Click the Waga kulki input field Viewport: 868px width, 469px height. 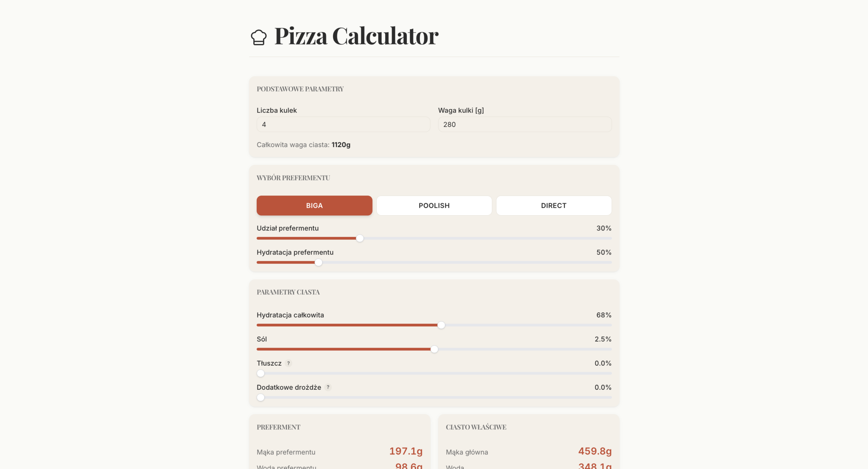pyautogui.click(x=525, y=124)
